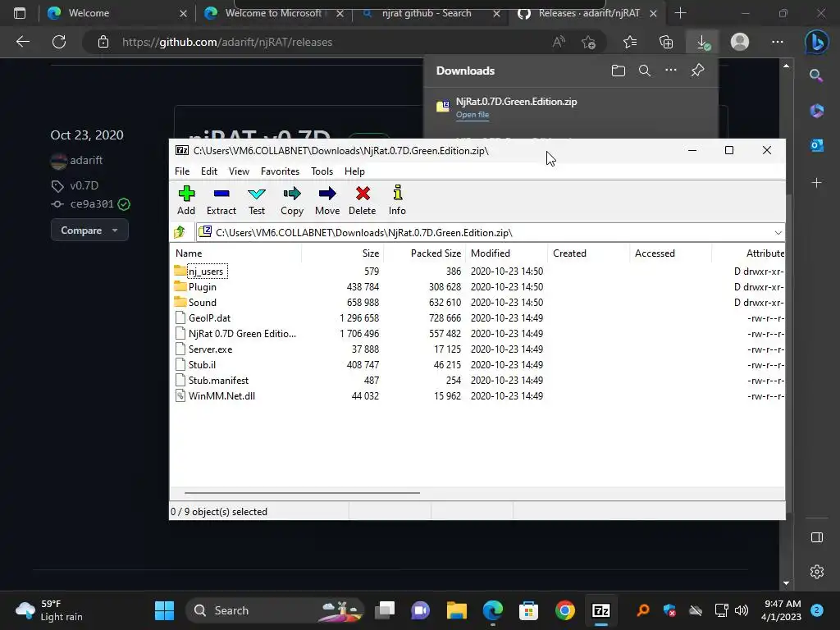The height and width of the screenshot is (630, 840).
Task: Open a new Edge tab
Action: coord(680,13)
